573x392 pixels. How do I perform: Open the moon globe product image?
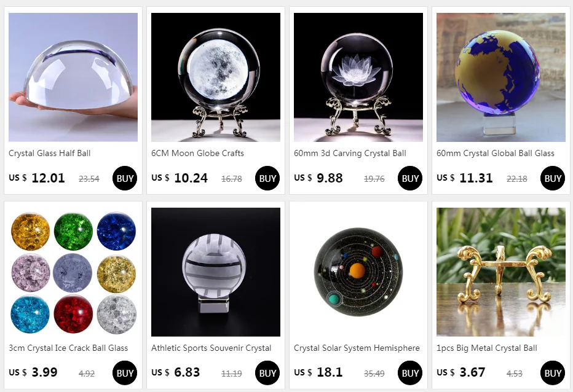pyautogui.click(x=216, y=77)
